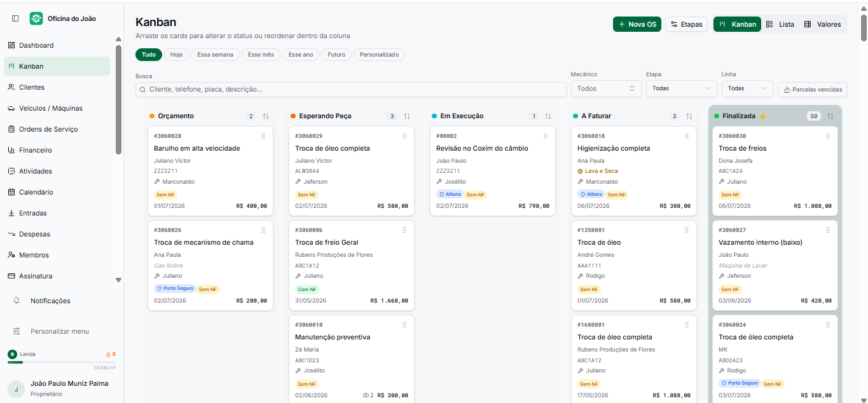Sort the Orçamento column
The image size is (868, 403).
click(266, 116)
